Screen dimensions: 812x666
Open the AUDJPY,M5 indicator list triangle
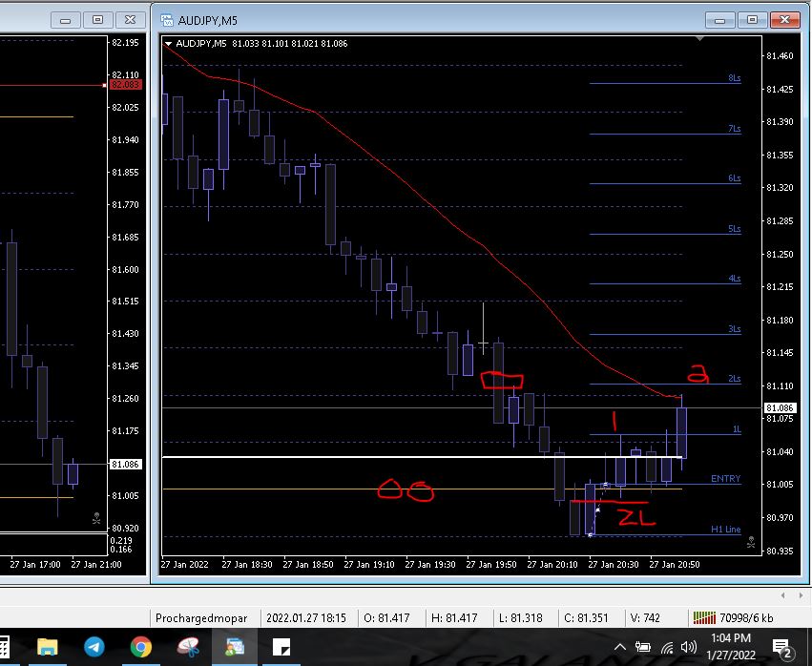[x=168, y=44]
